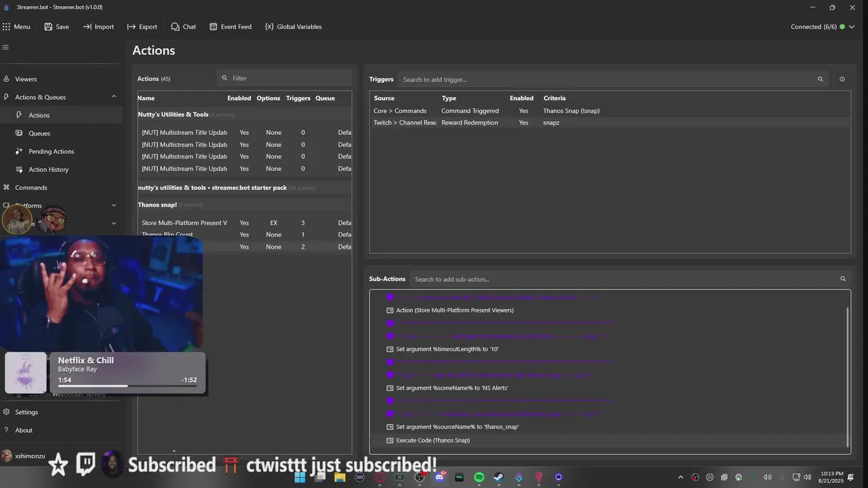
Task: Seek in Netflix & Chill progress bar
Action: tap(127, 386)
